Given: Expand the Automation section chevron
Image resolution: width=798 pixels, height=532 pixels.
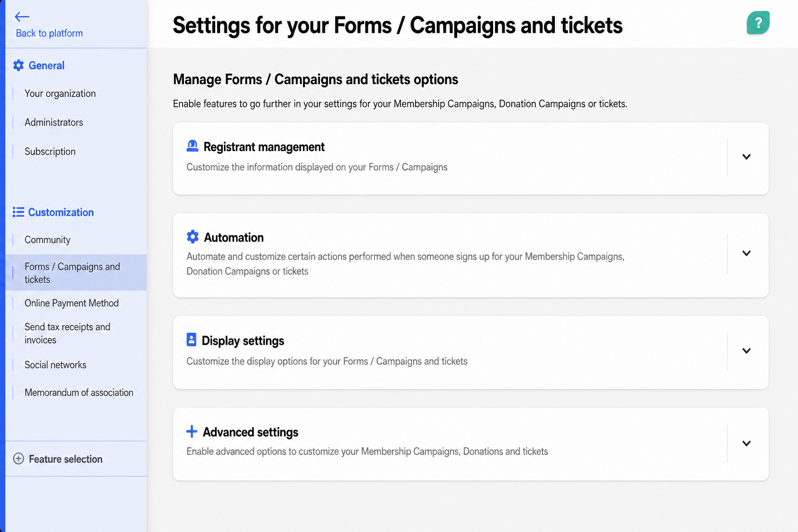Looking at the screenshot, I should (747, 254).
